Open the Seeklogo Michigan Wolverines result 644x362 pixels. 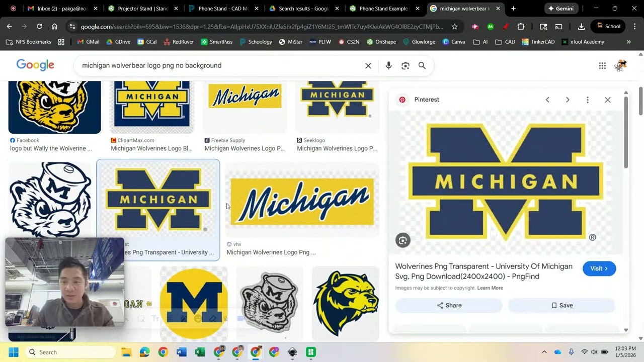click(x=337, y=107)
